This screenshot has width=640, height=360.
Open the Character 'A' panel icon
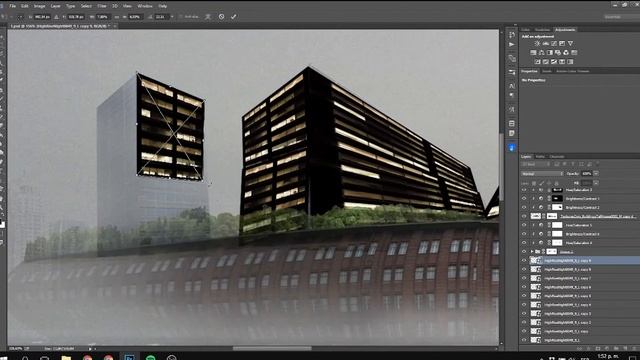[512, 86]
